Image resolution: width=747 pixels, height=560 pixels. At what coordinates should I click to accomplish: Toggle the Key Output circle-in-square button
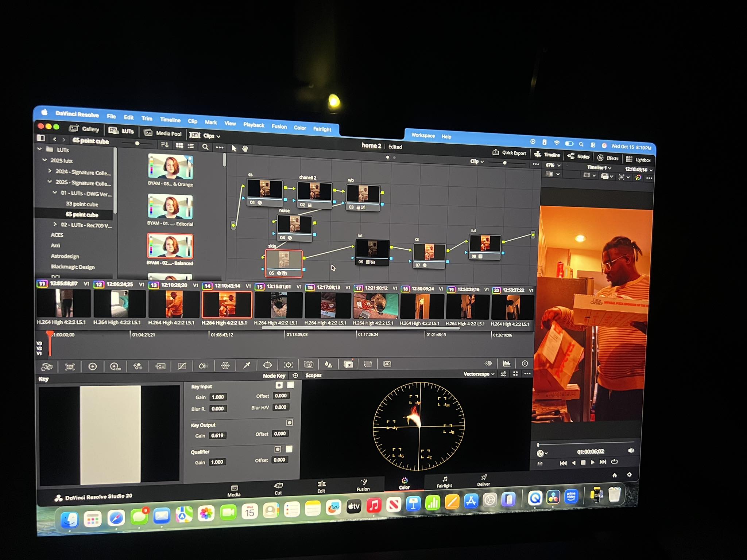[289, 423]
